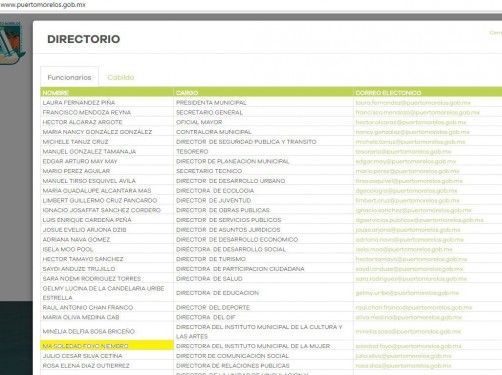Select the Funcionarios tab
Viewport: 502px width, 375px height.
[69, 77]
